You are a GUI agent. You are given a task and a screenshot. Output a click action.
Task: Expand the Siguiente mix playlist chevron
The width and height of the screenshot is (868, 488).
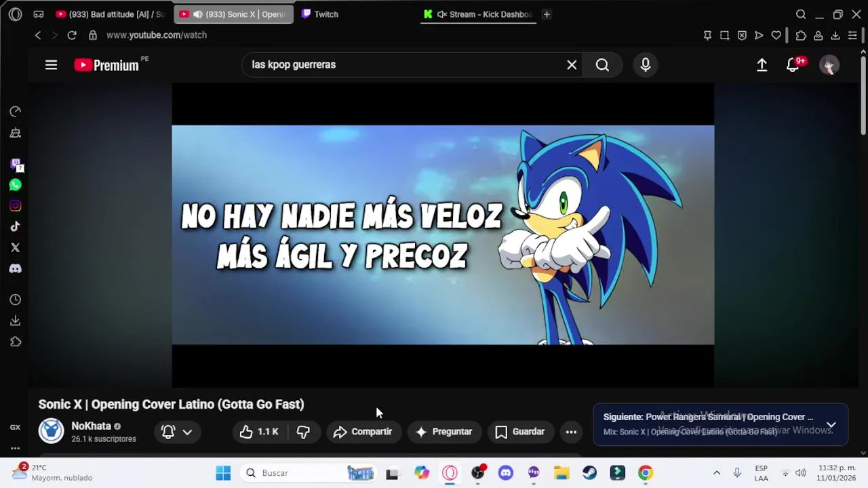(831, 425)
